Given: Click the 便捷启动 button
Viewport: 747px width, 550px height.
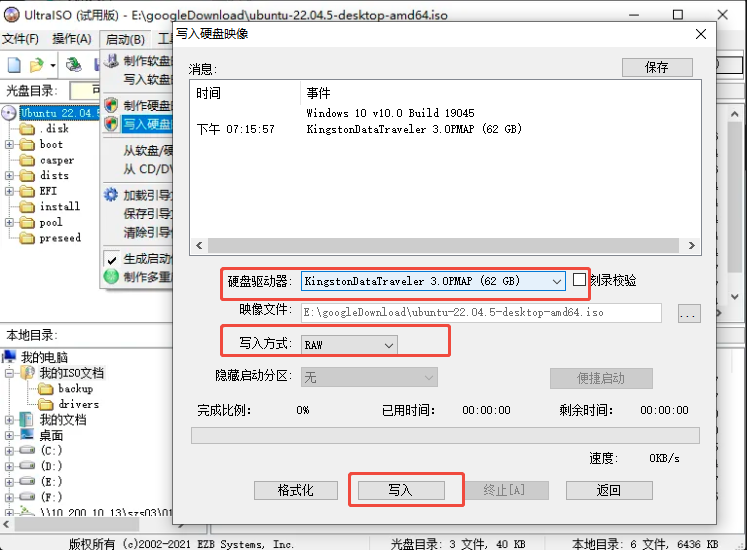Looking at the screenshot, I should [x=601, y=378].
